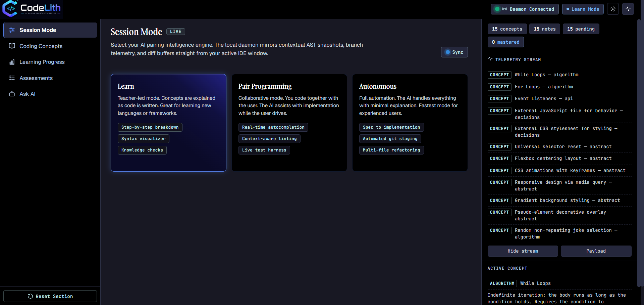Click the Learning Progress bar chart icon
Screen dimensions: 644x305
pyautogui.click(x=12, y=62)
